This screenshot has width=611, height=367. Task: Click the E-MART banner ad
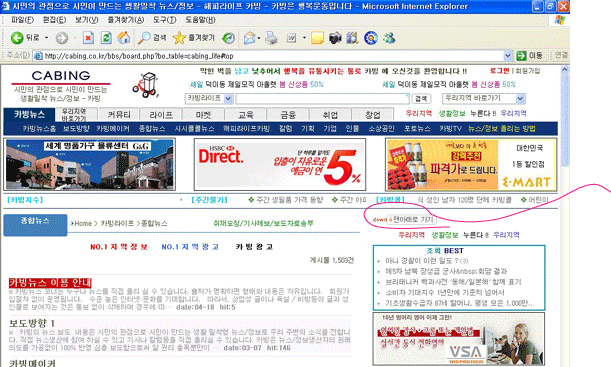471,165
